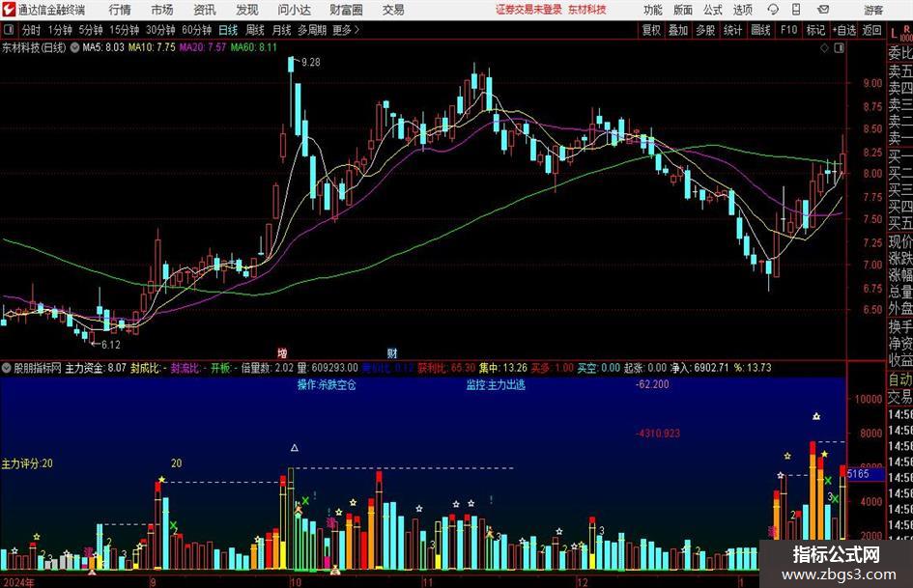Switch to 15分钟 period tab
The width and height of the screenshot is (913, 588).
(x=125, y=30)
